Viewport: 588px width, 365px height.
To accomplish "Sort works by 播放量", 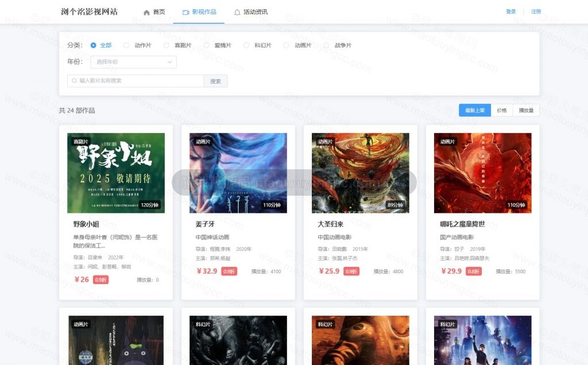I will click(x=526, y=110).
